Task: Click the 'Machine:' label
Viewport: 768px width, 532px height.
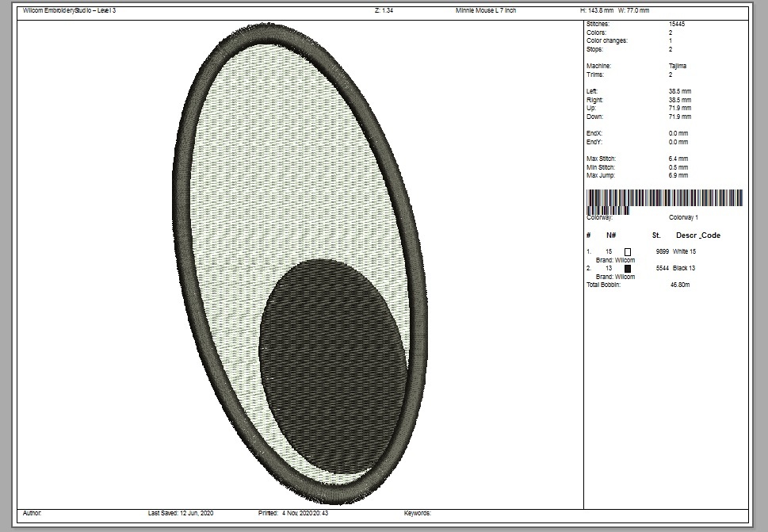Action: click(598, 66)
